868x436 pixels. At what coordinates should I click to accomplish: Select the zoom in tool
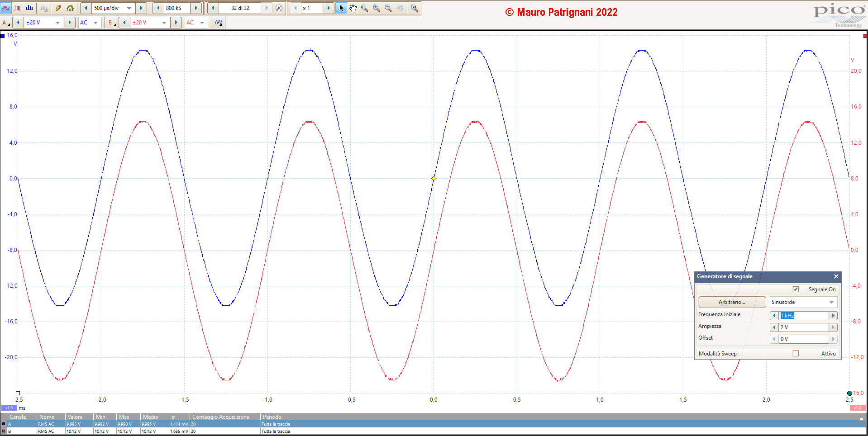377,8
